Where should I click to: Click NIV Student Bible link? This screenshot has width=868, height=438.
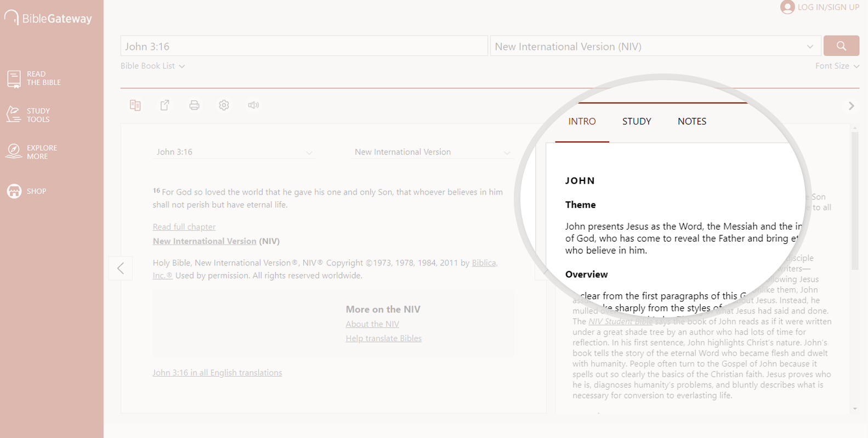point(620,322)
